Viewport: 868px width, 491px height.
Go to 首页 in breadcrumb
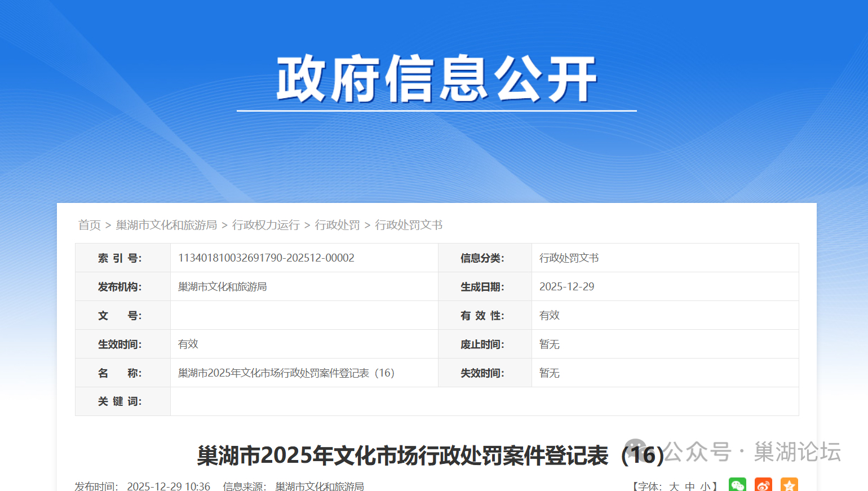(x=89, y=225)
